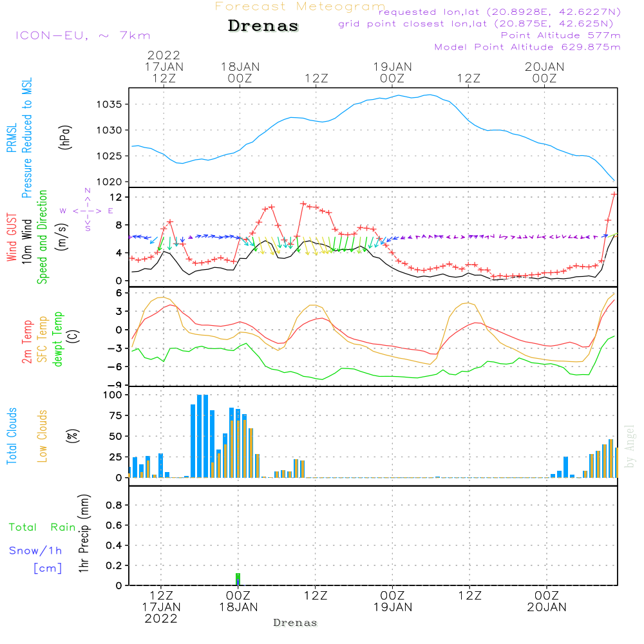The image size is (644, 644).
Task: Click the '10m Wind' axis label
Action: coord(26,241)
